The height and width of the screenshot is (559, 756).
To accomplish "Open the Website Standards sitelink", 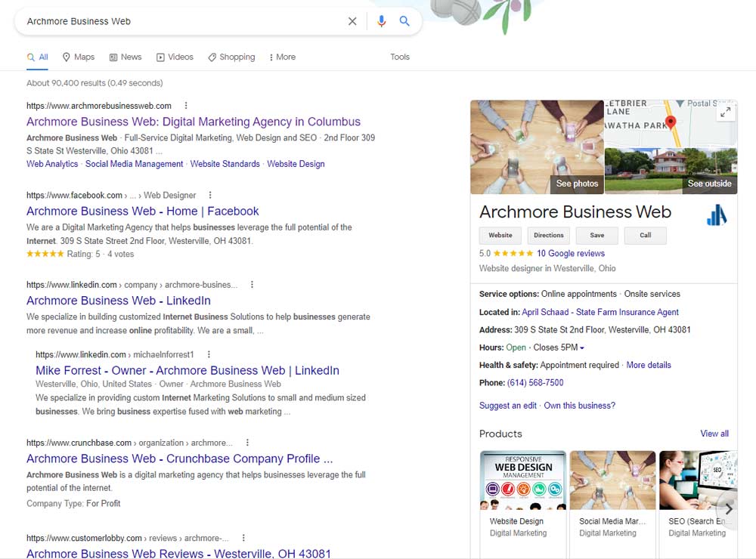I will point(225,164).
